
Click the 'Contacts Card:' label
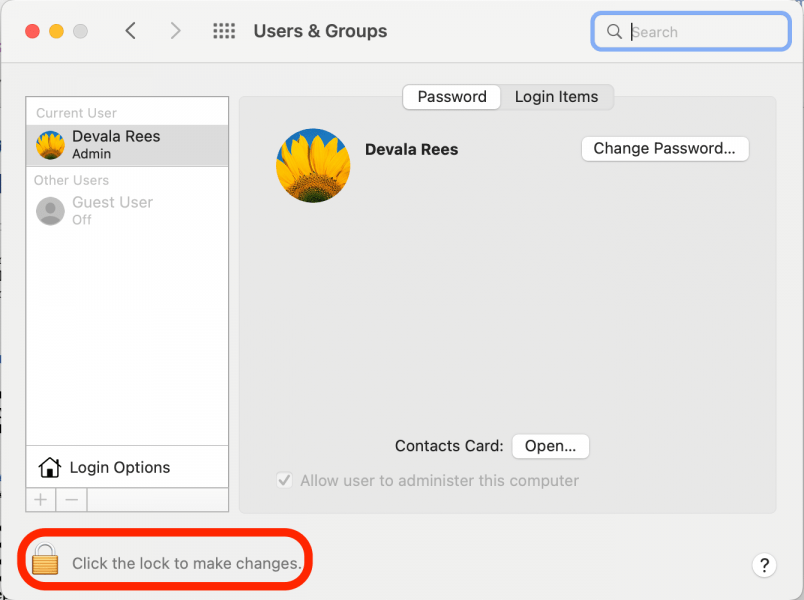449,446
